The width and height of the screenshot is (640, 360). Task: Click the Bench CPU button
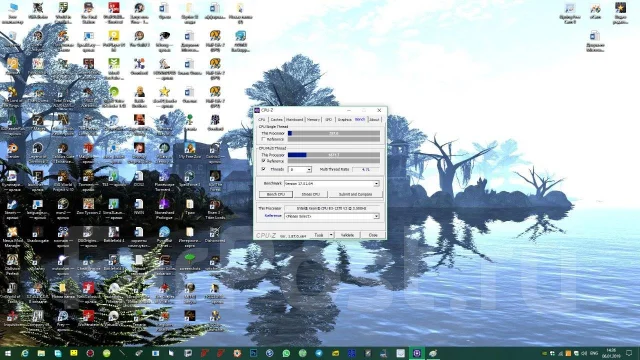276,194
